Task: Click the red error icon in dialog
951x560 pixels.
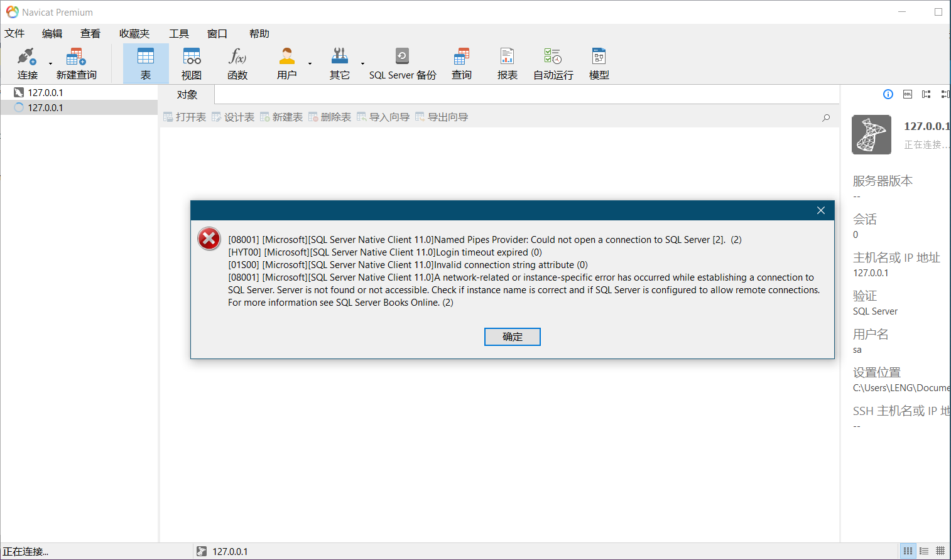Action: pyautogui.click(x=209, y=239)
